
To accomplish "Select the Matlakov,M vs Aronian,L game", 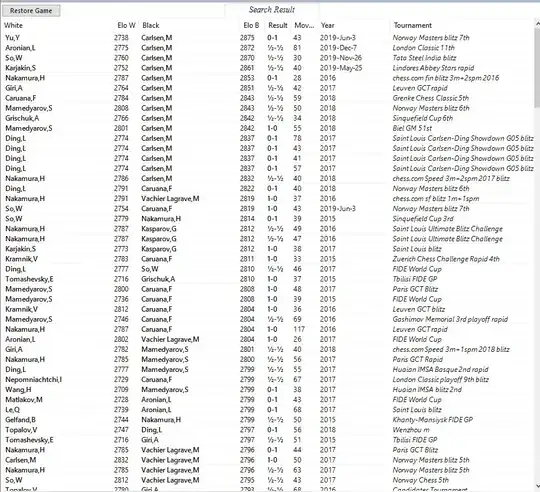I will 267,399.
